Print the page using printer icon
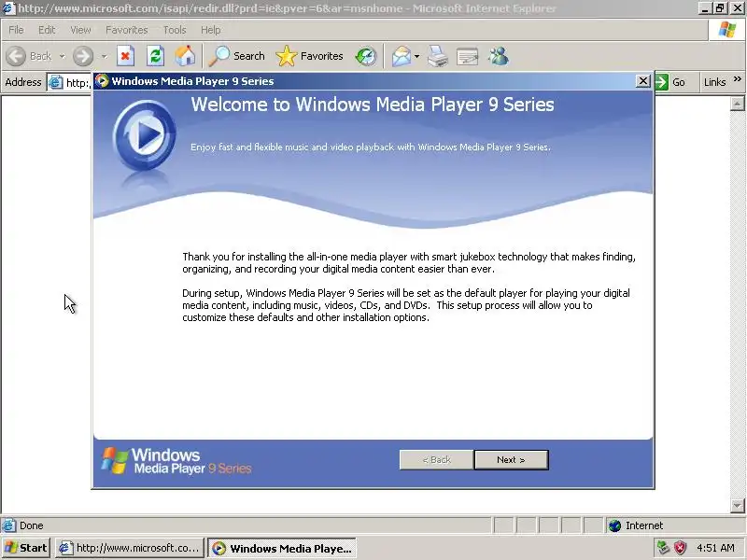Image resolution: width=747 pixels, height=560 pixels. coord(437,56)
